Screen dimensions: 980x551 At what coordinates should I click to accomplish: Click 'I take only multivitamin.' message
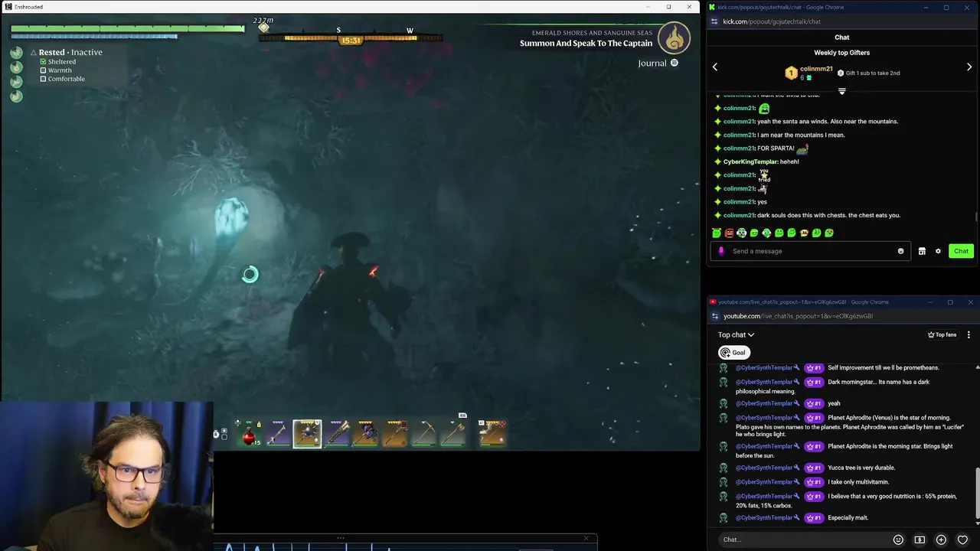(x=858, y=482)
